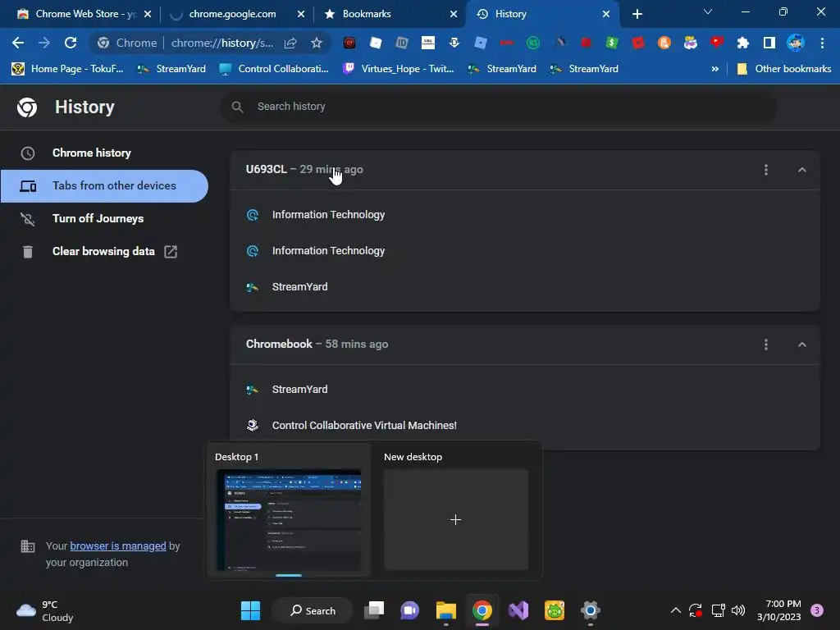This screenshot has width=840, height=630.
Task: Collapse the Chromebook device section
Action: (802, 345)
